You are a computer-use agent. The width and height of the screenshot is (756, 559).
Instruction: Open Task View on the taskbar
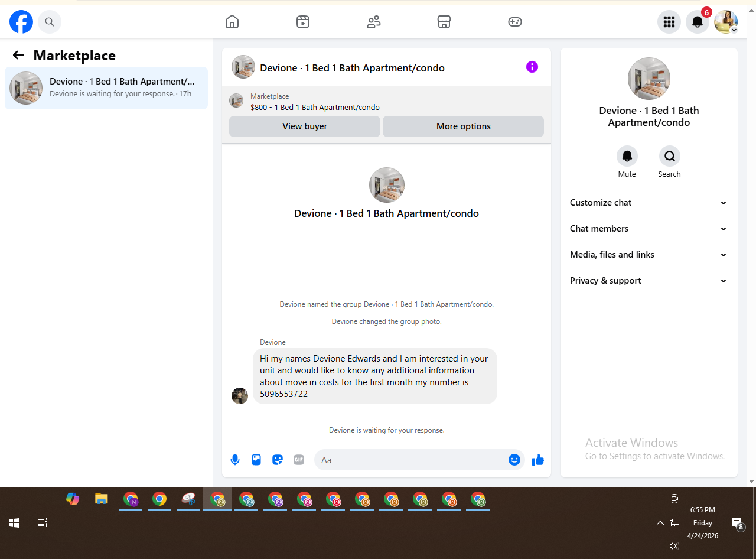tap(43, 523)
